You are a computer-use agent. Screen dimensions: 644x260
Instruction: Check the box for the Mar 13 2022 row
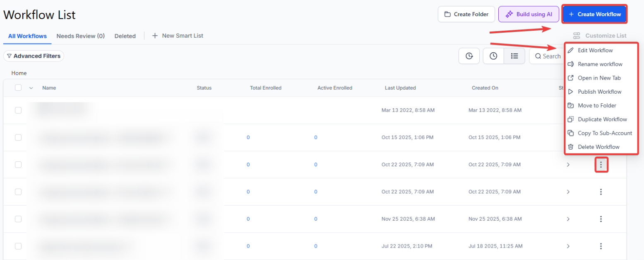pos(18,110)
